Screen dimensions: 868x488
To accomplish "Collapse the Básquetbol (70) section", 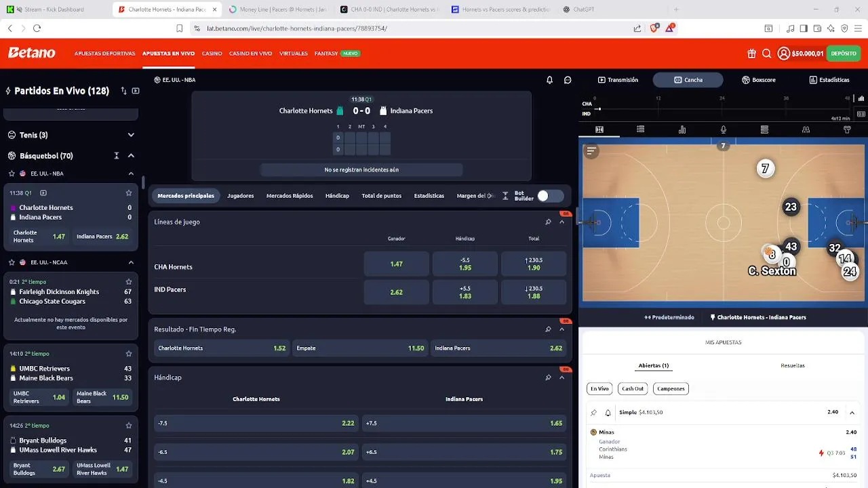I will (x=131, y=156).
